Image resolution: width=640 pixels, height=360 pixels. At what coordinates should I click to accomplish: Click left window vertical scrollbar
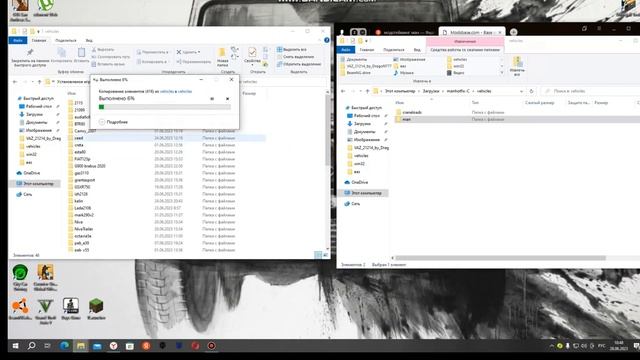pyautogui.click(x=327, y=130)
